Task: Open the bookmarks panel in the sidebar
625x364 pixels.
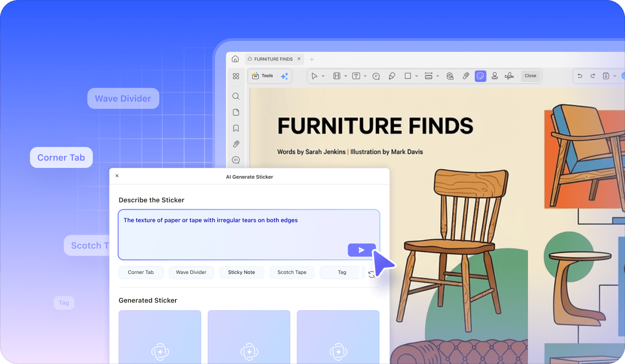Action: tap(236, 128)
